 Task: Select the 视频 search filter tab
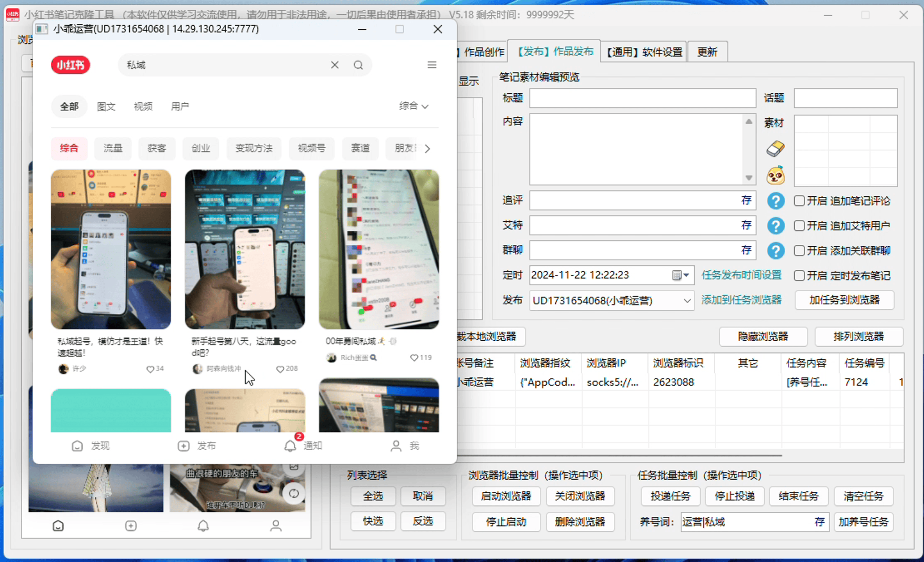point(143,107)
